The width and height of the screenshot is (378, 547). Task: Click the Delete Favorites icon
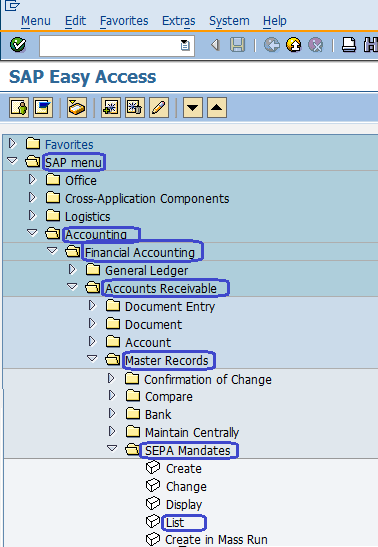point(135,107)
